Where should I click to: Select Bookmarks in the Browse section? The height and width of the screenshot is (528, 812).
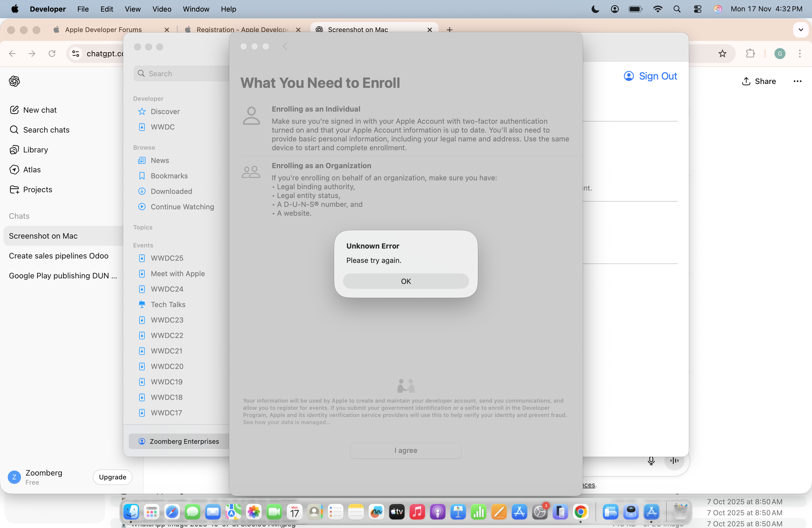(169, 176)
